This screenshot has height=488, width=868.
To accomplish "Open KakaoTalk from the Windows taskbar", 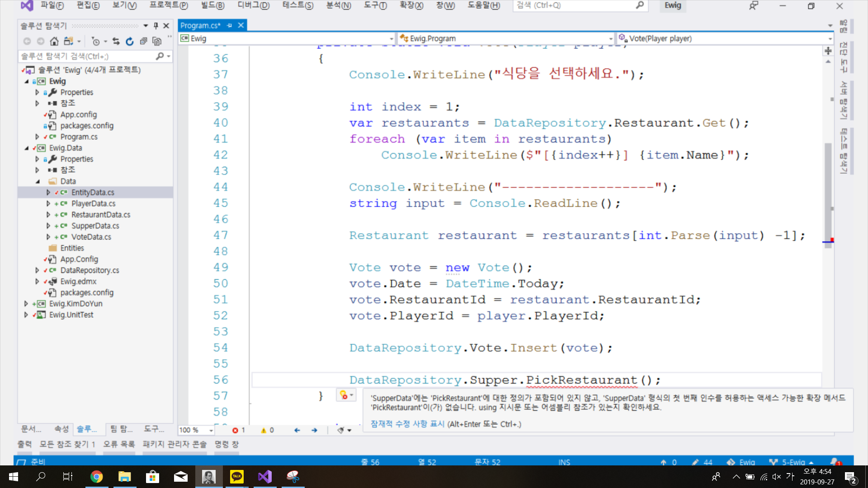I will [236, 477].
